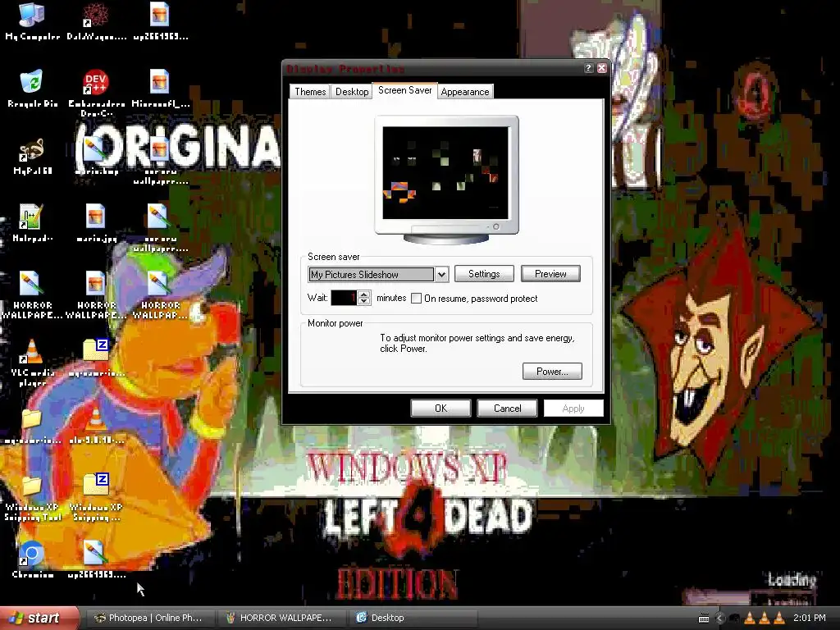
Task: Open the screen saver dropdown list
Action: tap(441, 274)
